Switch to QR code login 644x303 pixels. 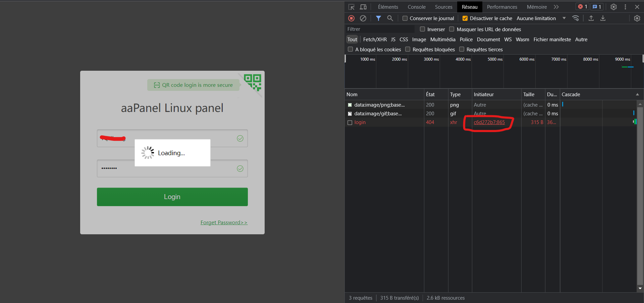coord(253,82)
